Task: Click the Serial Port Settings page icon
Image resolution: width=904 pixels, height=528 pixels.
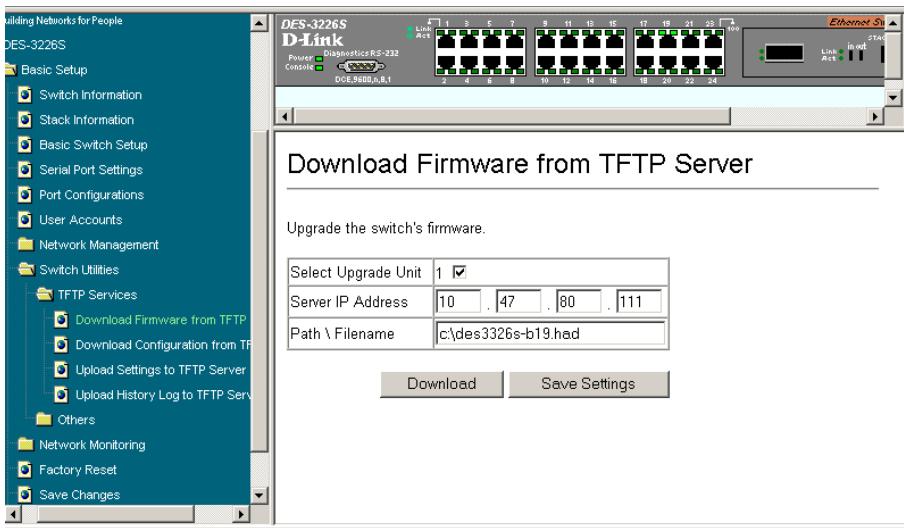Action: pyautogui.click(x=25, y=169)
